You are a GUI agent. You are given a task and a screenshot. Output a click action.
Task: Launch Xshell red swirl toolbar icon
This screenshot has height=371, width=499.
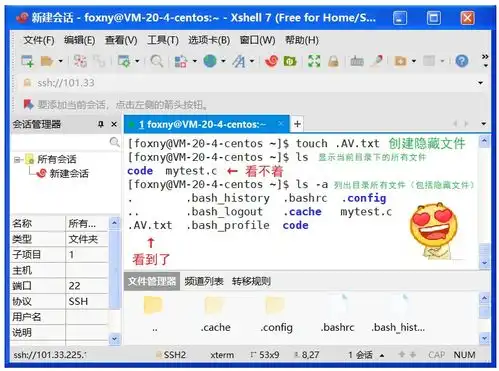click(x=271, y=61)
